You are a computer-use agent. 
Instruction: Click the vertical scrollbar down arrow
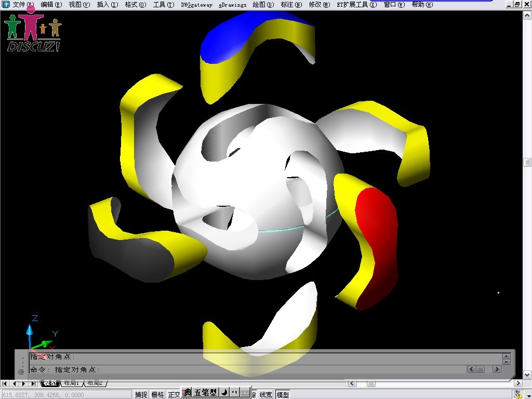[527, 375]
